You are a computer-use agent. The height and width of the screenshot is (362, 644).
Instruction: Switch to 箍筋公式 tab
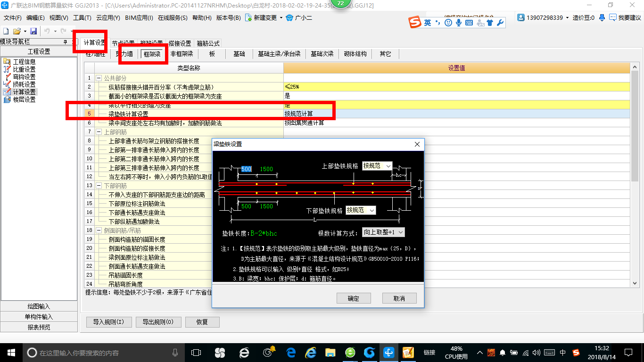208,43
